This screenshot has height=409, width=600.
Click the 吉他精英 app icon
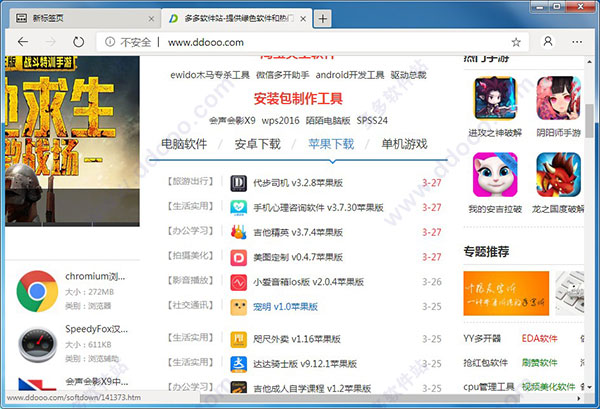[238, 232]
